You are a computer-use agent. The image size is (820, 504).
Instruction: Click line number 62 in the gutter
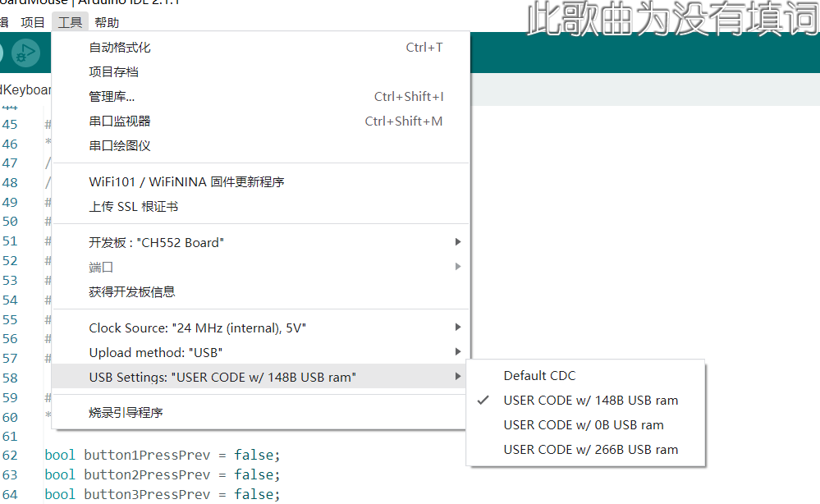[10, 456]
